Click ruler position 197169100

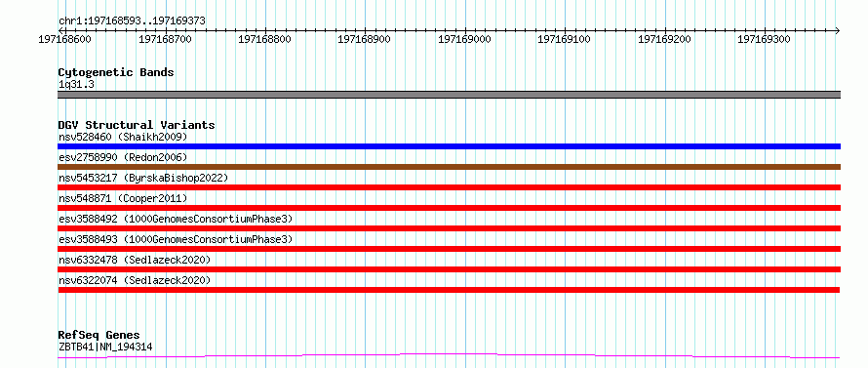pyautogui.click(x=564, y=39)
